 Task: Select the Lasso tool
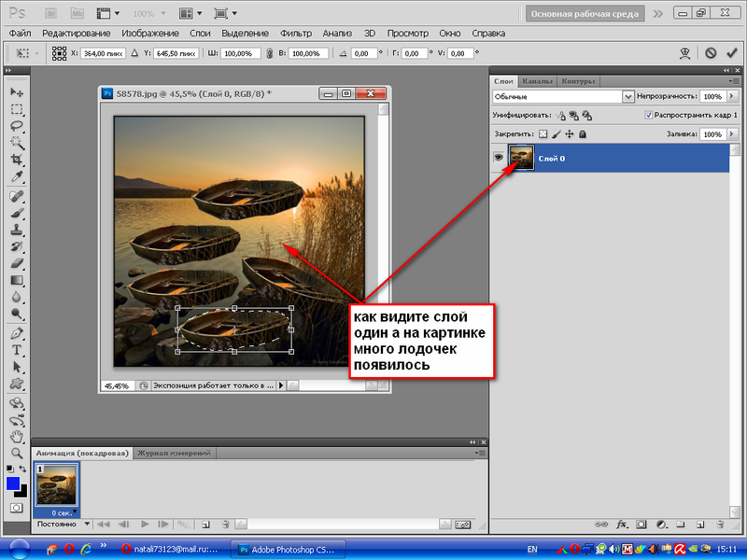coord(17,126)
